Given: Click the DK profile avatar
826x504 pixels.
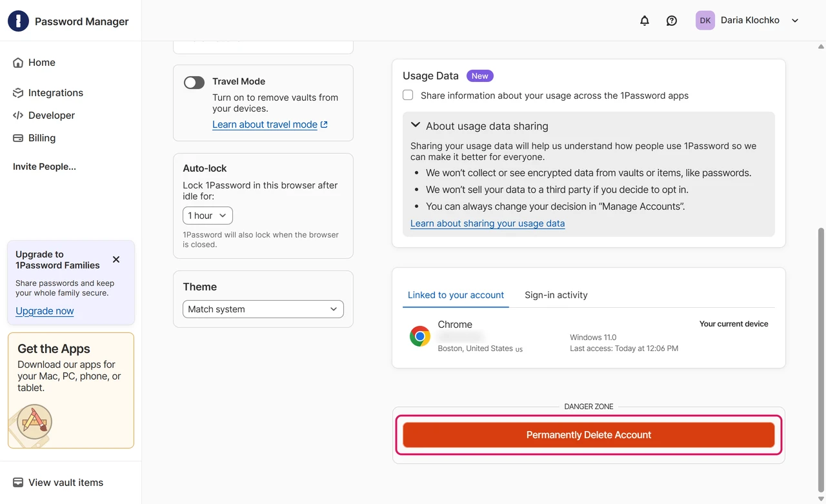Looking at the screenshot, I should [705, 21].
